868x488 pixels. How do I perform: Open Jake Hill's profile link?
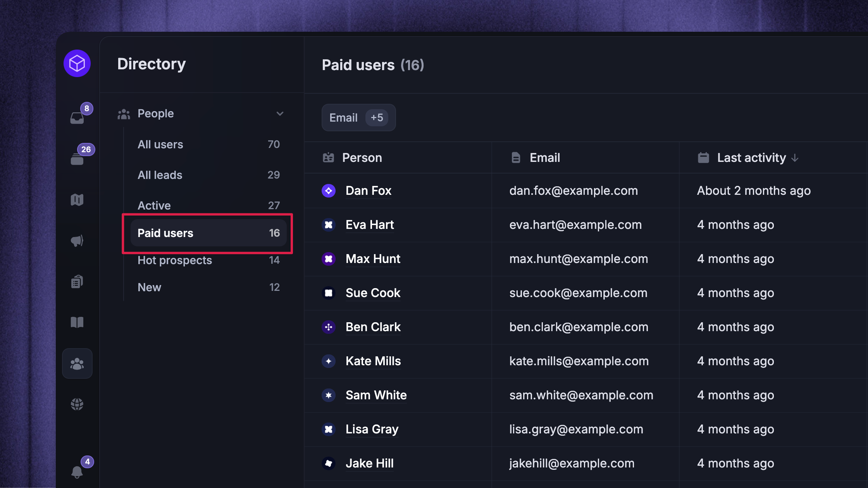click(369, 463)
